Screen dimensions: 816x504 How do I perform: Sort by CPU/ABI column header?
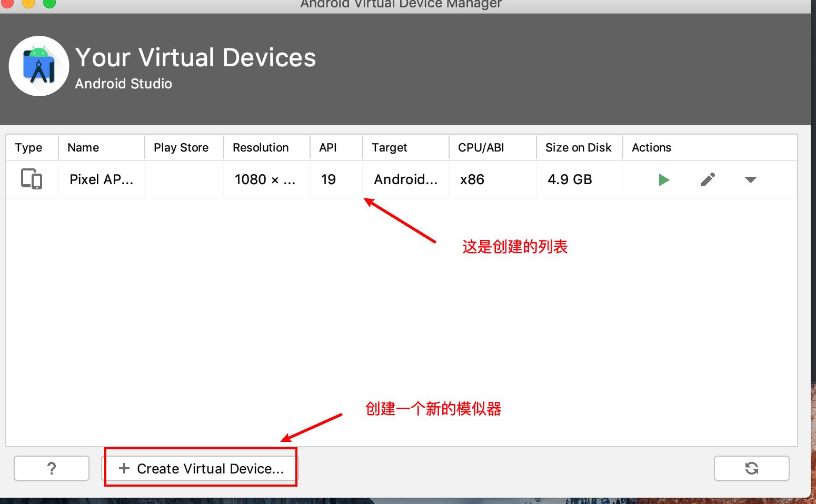493,147
